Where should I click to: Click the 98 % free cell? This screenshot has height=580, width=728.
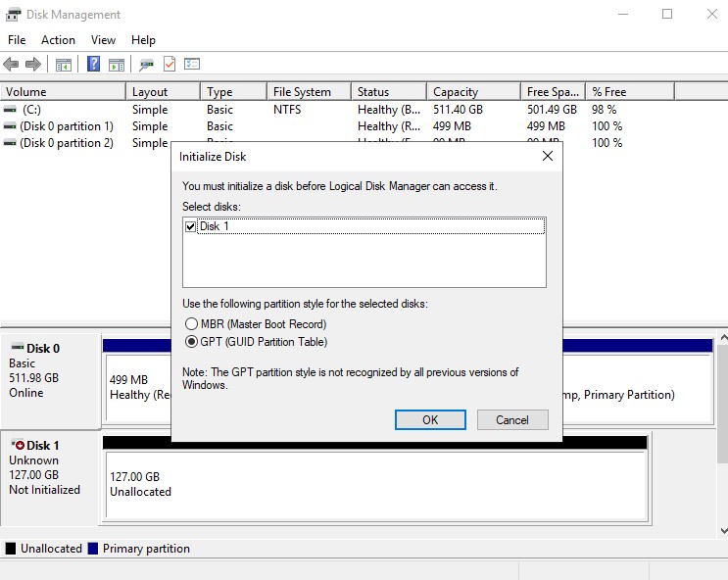point(604,110)
